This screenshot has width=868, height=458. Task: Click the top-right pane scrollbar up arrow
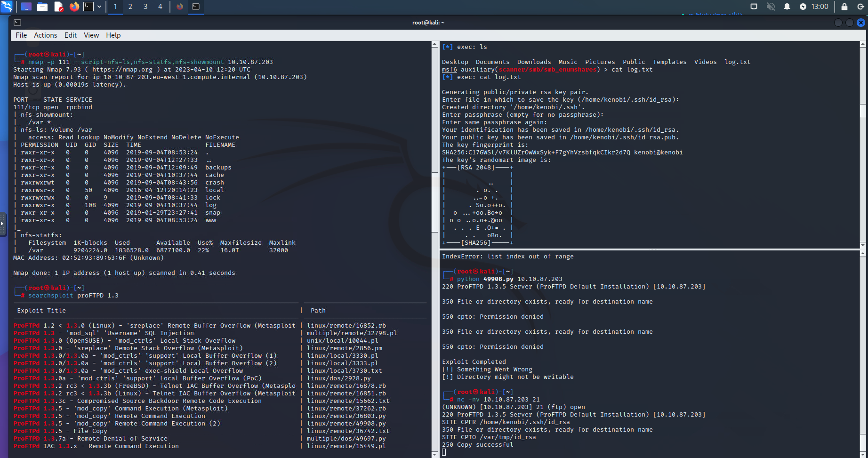click(863, 44)
